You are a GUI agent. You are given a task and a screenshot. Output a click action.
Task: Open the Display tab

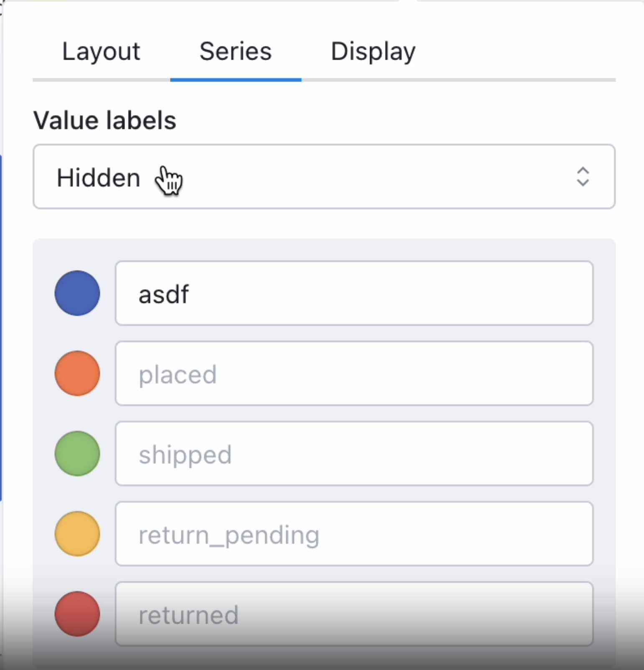coord(373,52)
